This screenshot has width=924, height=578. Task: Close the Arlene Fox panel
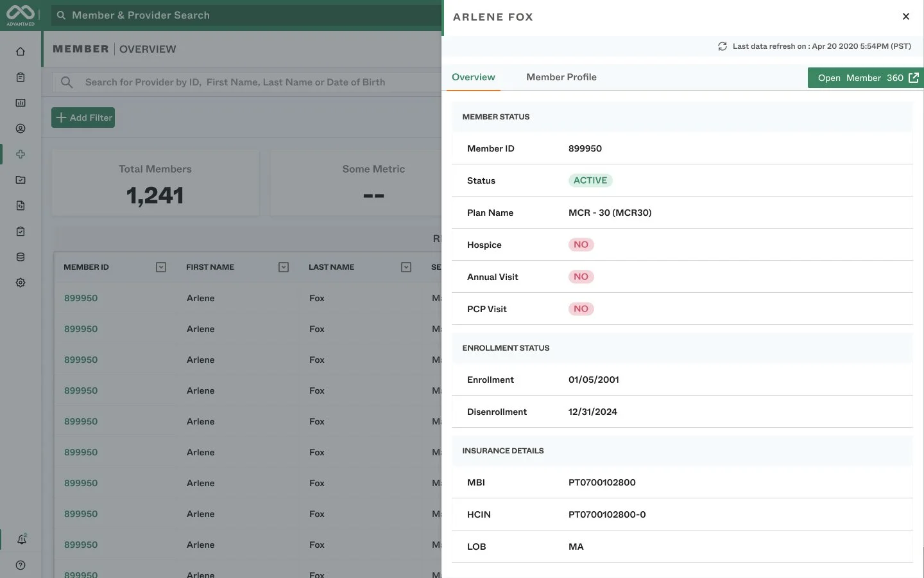(x=906, y=17)
